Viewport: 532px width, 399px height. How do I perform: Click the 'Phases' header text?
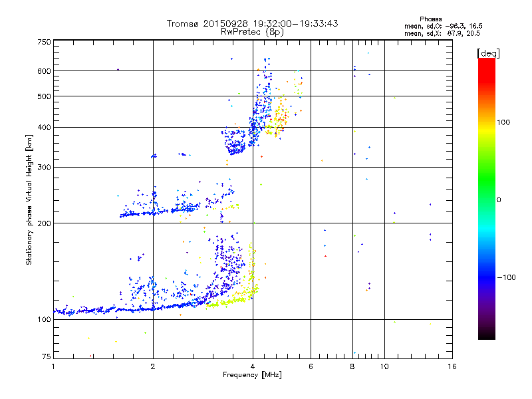click(430, 19)
